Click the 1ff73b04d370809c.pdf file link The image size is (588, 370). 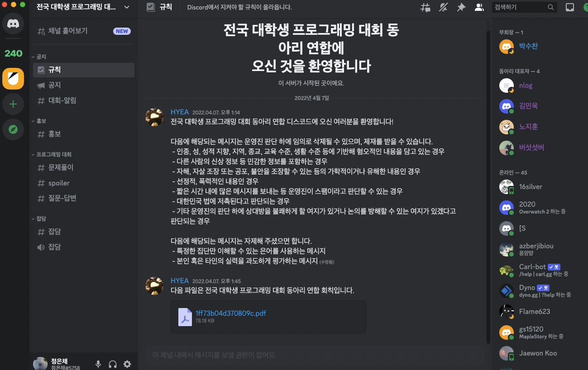click(x=230, y=313)
